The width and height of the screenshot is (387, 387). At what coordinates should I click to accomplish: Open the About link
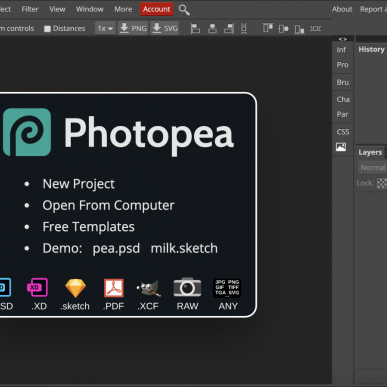342,9
